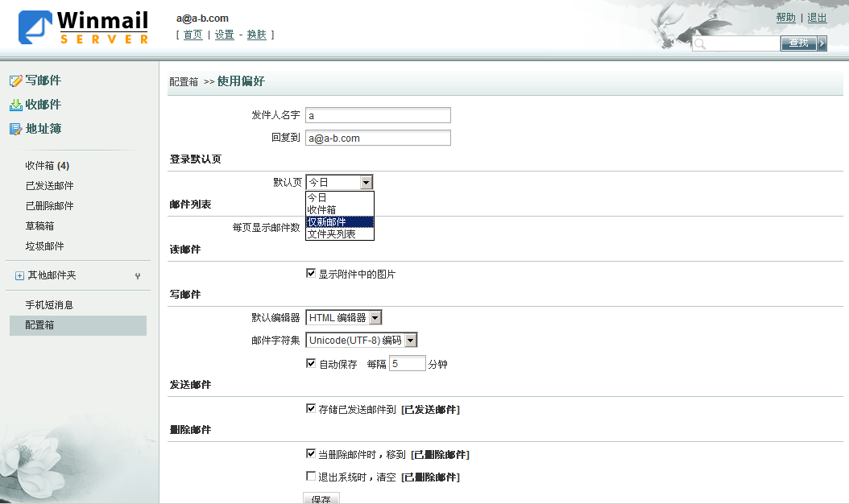Open 帮助 link
The image size is (849, 504).
pyautogui.click(x=785, y=18)
